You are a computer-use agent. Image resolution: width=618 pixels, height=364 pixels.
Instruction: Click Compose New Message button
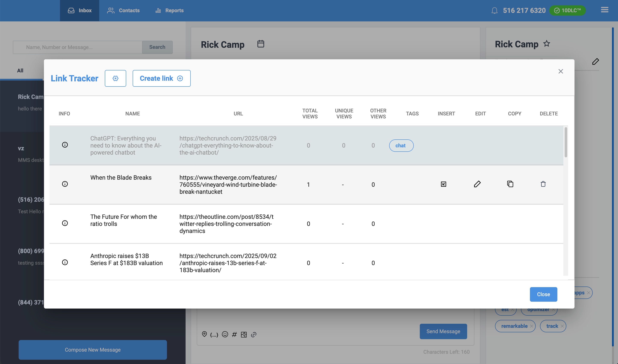point(93,349)
